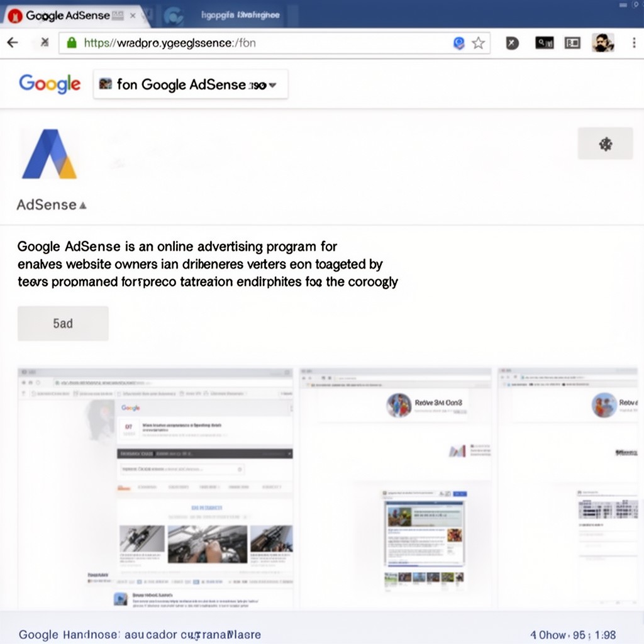Click the red tab favicon

click(15, 16)
